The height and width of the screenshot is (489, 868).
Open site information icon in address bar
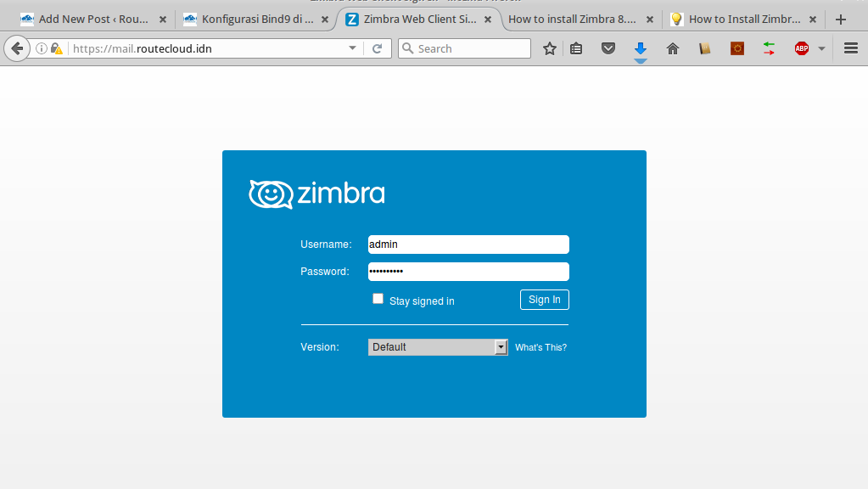41,48
